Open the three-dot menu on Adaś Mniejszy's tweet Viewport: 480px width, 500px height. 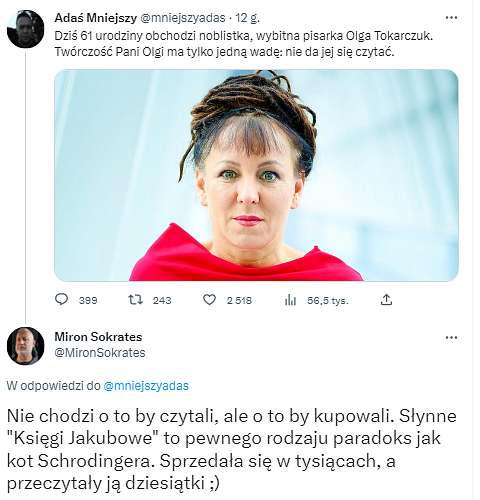(x=451, y=18)
